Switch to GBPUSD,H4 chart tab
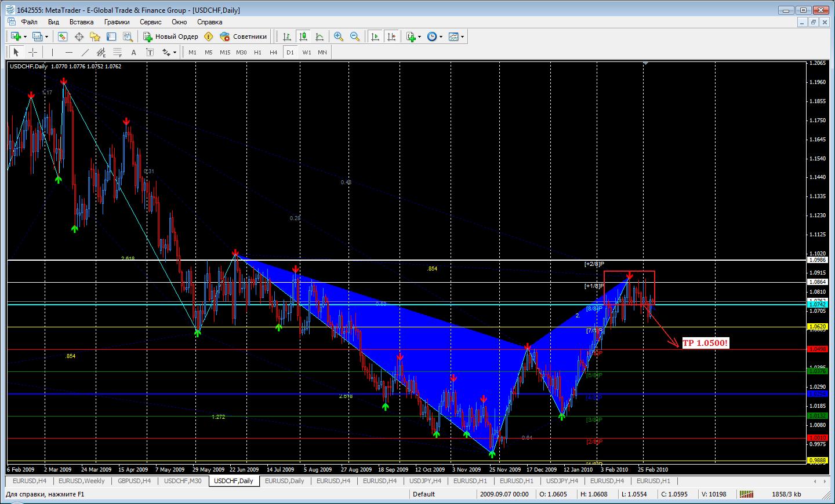Image resolution: width=835 pixels, height=504 pixels. pyautogui.click(x=134, y=481)
